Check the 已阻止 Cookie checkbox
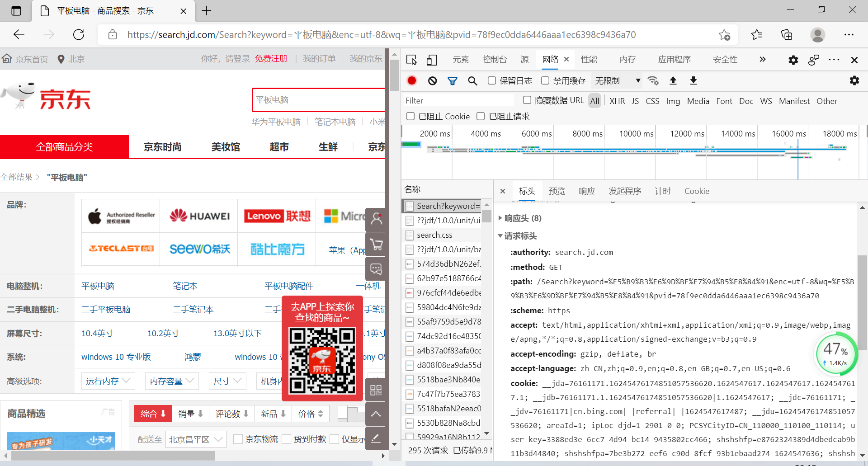This screenshot has width=868, height=466. pyautogui.click(x=410, y=116)
